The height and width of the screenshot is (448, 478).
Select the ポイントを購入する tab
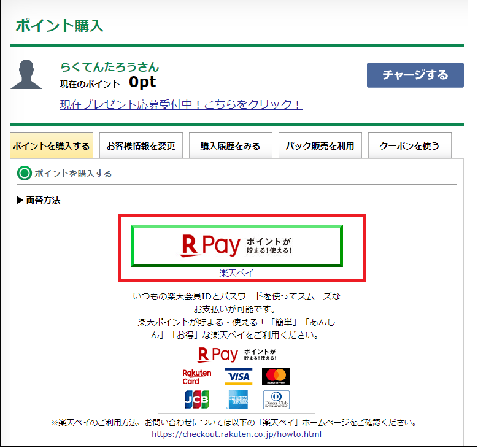tap(52, 145)
